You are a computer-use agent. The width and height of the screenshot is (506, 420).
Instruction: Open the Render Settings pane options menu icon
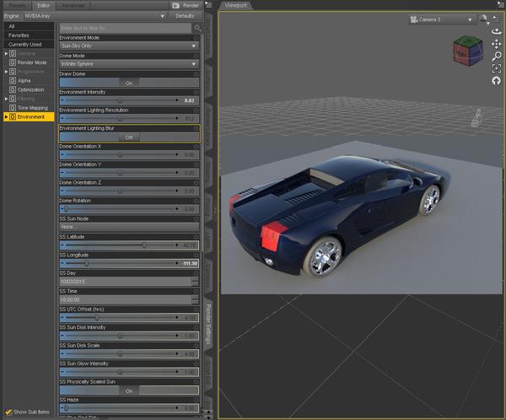pyautogui.click(x=209, y=5)
